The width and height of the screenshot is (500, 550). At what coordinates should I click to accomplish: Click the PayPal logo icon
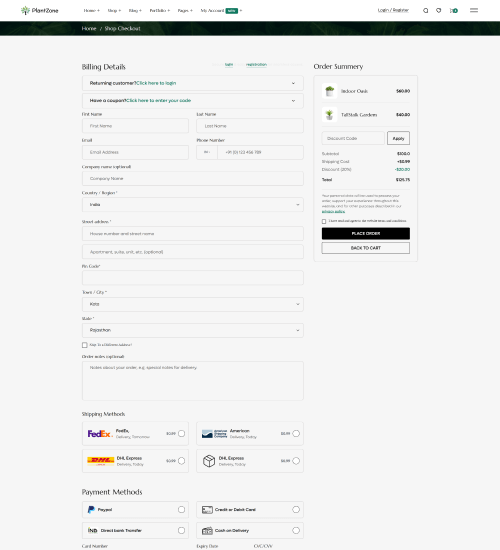(91, 510)
